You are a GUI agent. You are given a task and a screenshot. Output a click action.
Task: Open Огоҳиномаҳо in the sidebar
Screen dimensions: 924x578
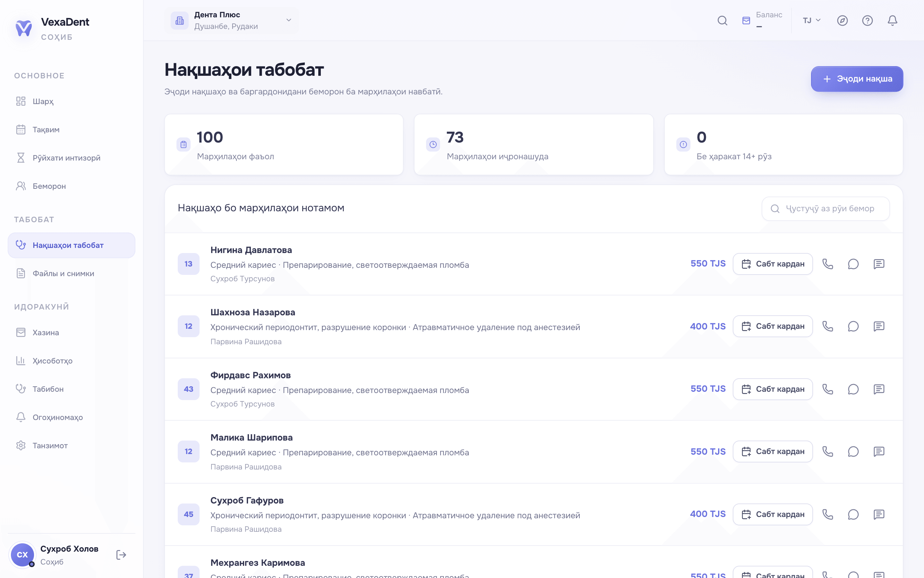tap(72, 417)
